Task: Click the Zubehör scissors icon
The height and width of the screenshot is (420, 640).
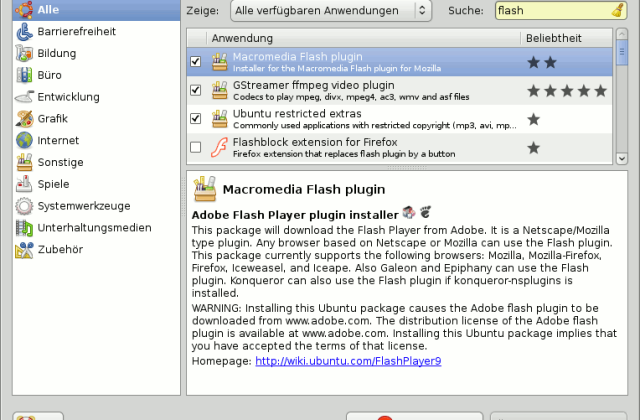Action: pos(24,249)
